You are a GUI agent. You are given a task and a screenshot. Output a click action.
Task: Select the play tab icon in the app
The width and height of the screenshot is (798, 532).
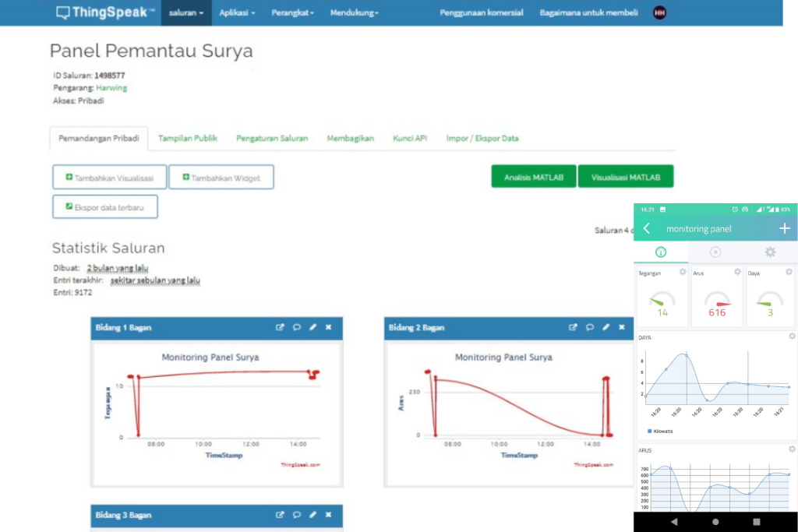715,252
